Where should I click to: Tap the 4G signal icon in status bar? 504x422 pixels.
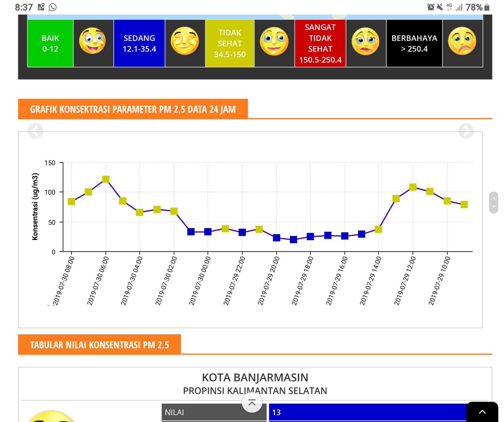pyautogui.click(x=450, y=7)
